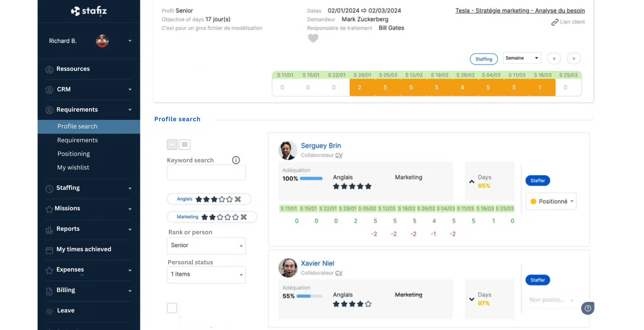Open keyword search info icon
This screenshot has height=330, width=644.
coord(236,160)
